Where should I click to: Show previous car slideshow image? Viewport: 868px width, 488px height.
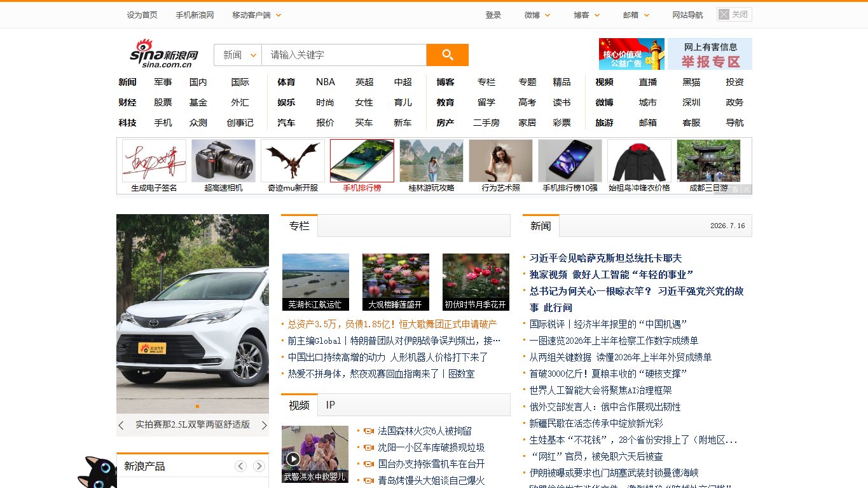[121, 425]
